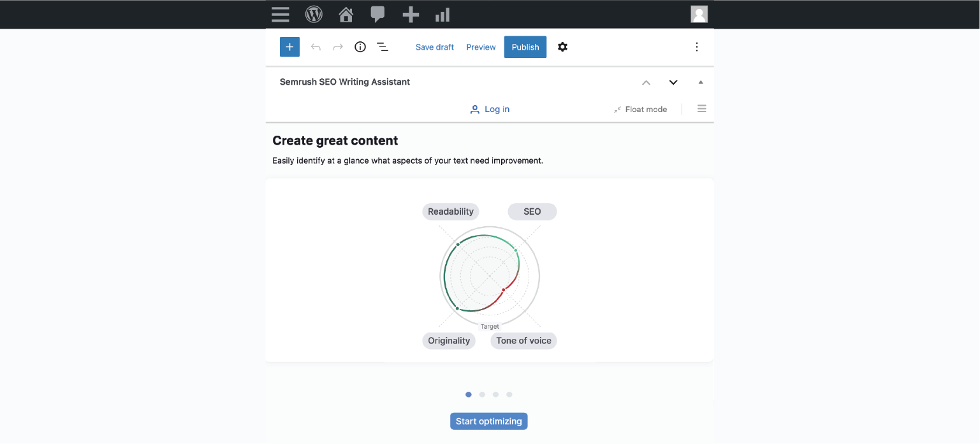Click Save draft

[435, 47]
